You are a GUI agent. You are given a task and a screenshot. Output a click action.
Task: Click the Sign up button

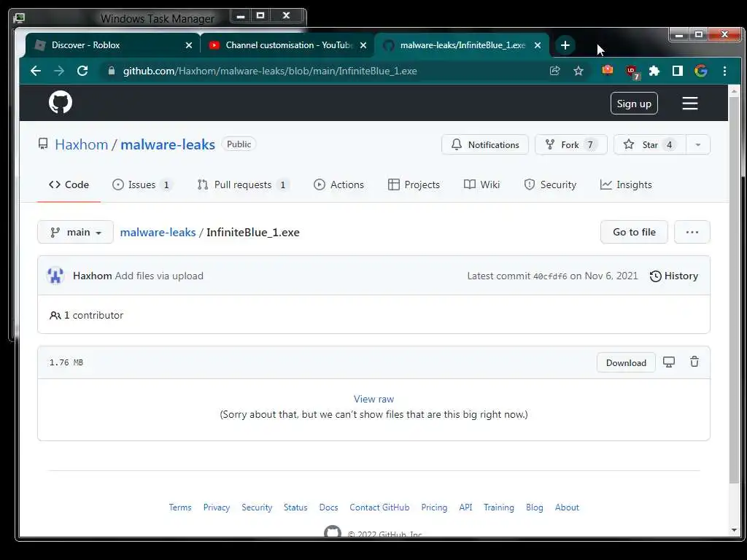coord(634,104)
